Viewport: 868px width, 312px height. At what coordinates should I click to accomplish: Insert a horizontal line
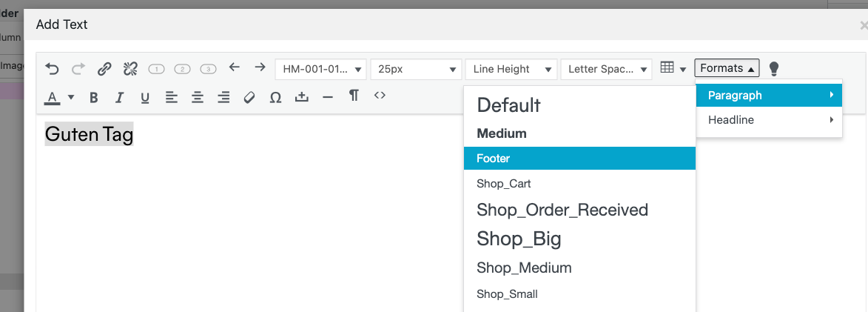[x=328, y=97]
